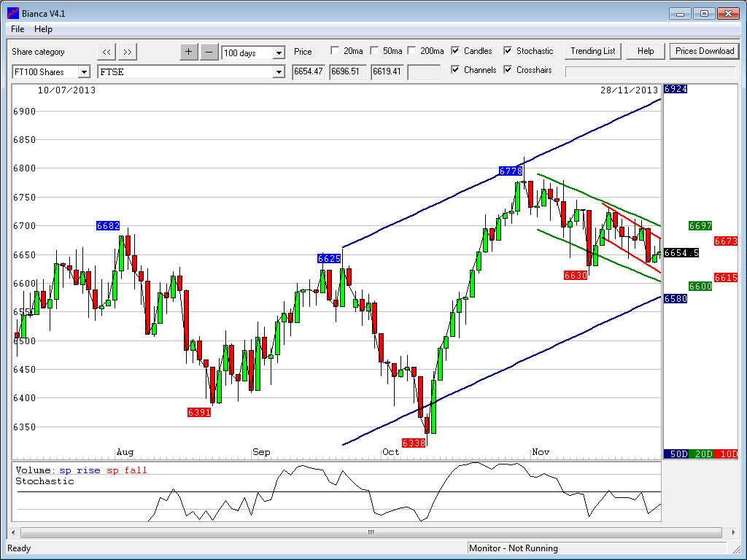Enable the 20ma moving average checkbox
The height and width of the screenshot is (560, 747).
pos(335,51)
